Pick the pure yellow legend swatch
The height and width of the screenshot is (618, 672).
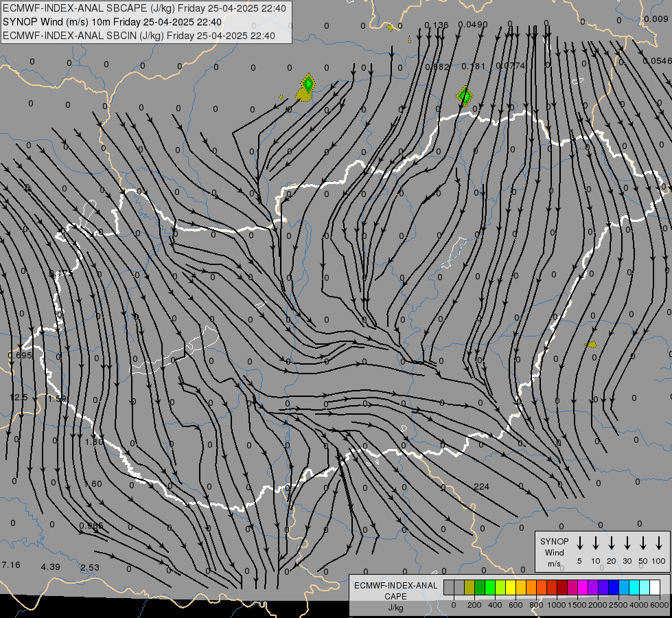[x=511, y=587]
